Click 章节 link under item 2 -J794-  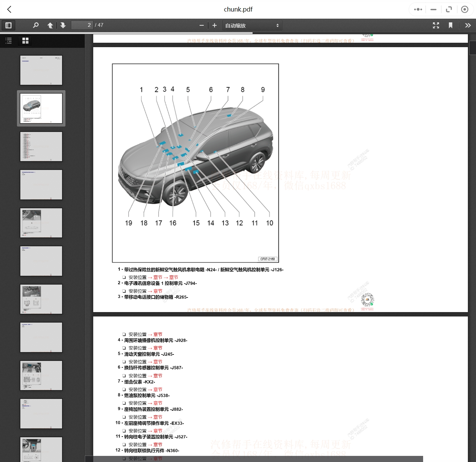click(158, 291)
